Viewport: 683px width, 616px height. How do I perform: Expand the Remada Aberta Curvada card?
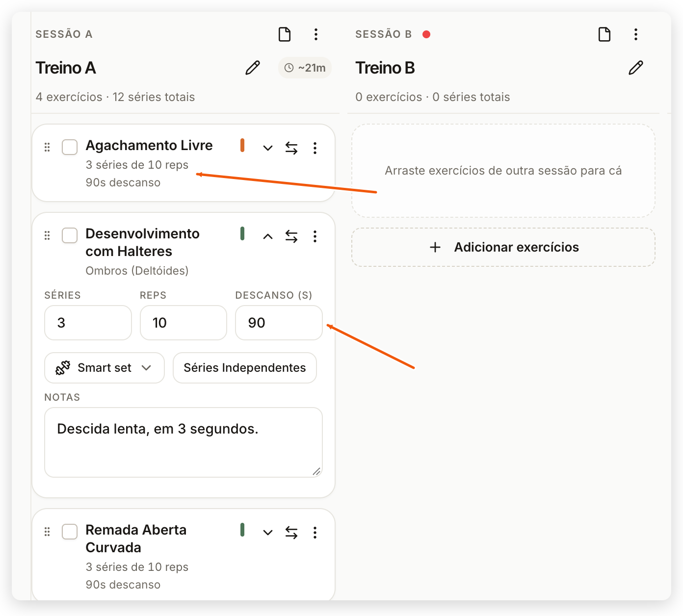tap(268, 533)
